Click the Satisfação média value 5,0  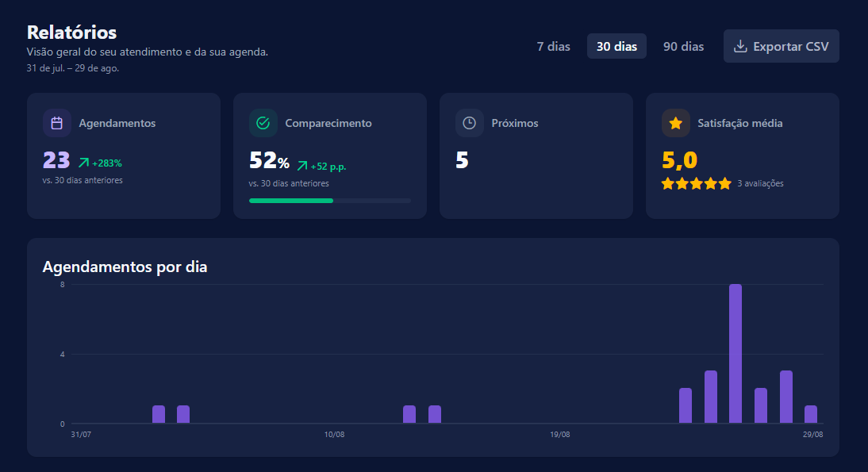click(679, 160)
